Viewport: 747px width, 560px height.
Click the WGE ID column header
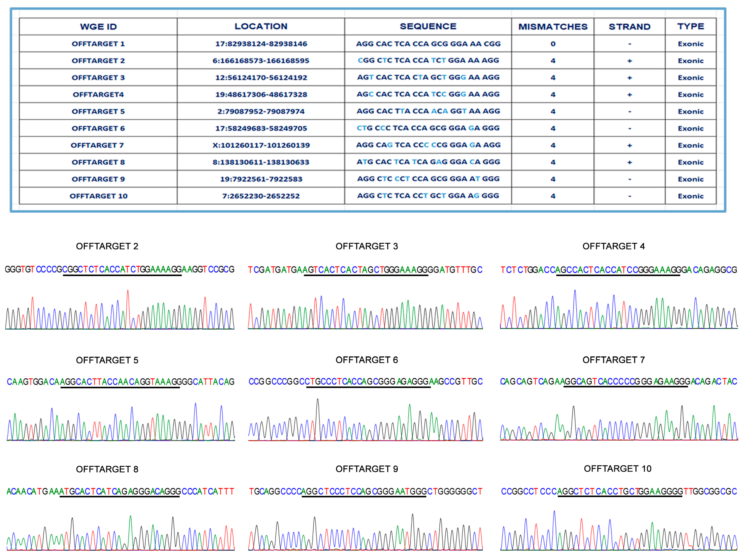click(98, 27)
